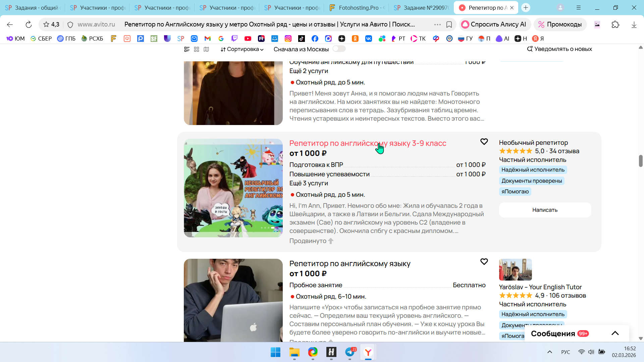
Task: Open map view icon
Action: pyautogui.click(x=206, y=49)
